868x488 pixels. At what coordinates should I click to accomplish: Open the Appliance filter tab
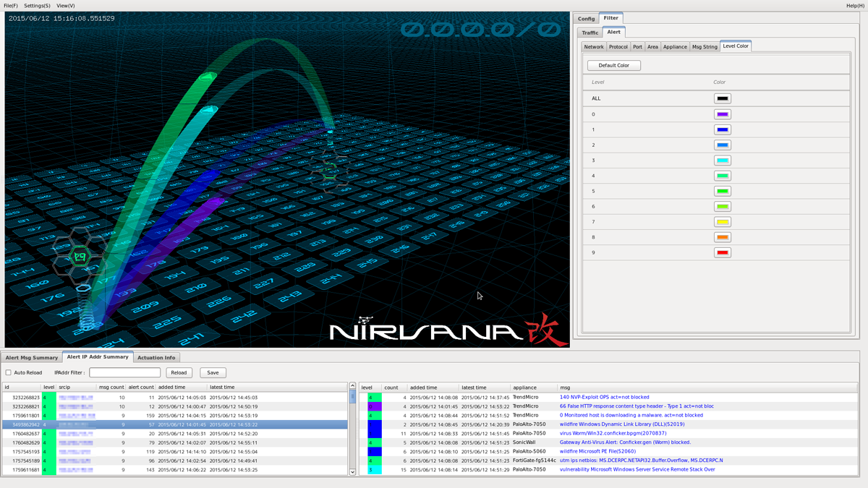click(675, 47)
